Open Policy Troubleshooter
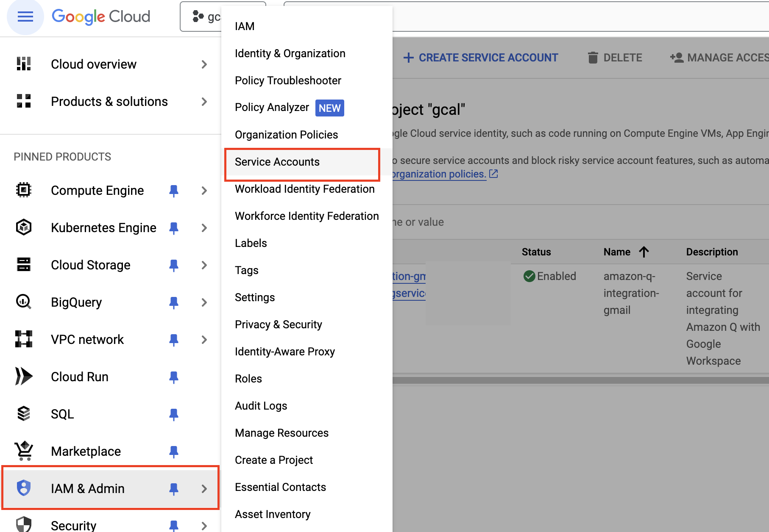 [307, 80]
